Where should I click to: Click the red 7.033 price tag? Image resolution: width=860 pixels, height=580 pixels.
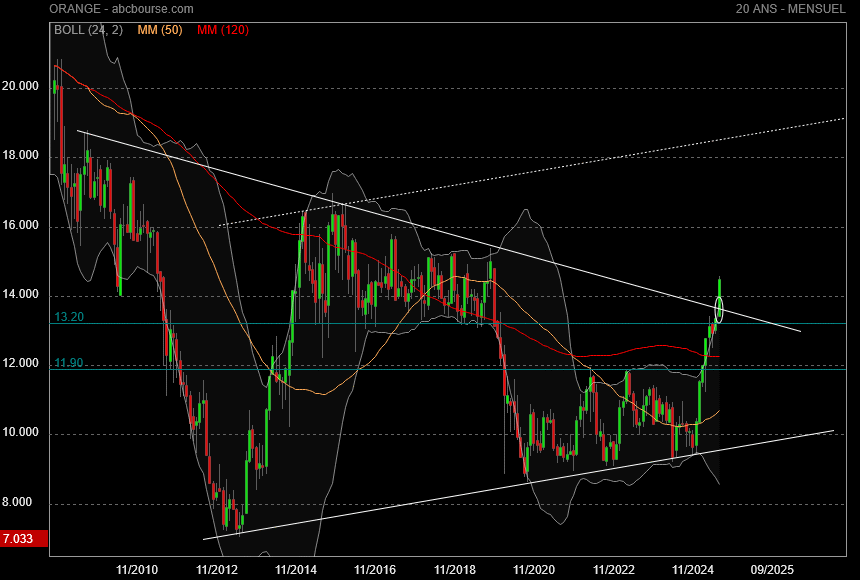24,539
